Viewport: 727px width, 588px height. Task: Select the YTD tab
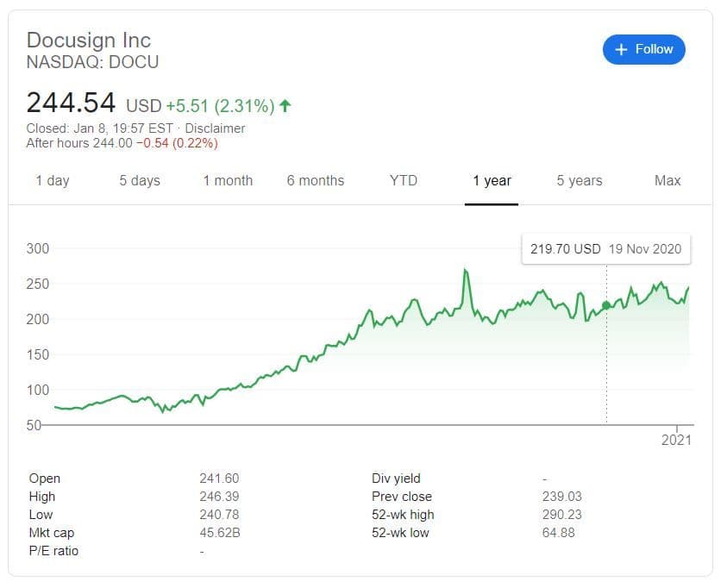pyautogui.click(x=403, y=181)
